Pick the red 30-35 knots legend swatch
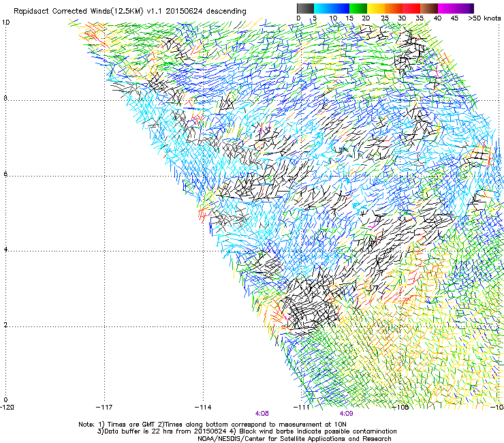The height and width of the screenshot is (443, 504). (x=411, y=8)
